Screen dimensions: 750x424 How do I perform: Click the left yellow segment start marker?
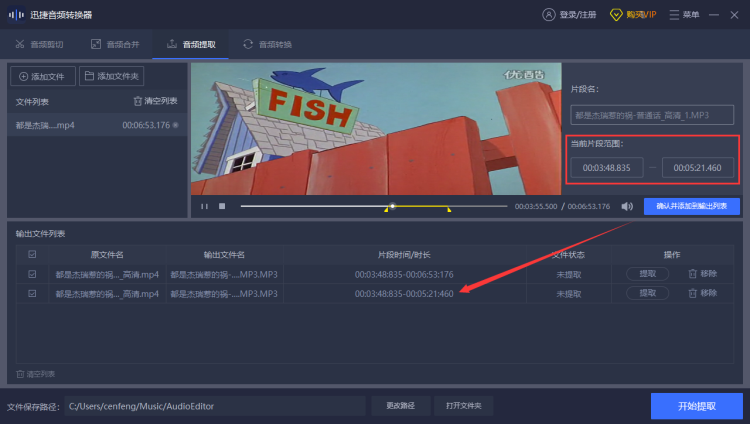click(x=386, y=210)
